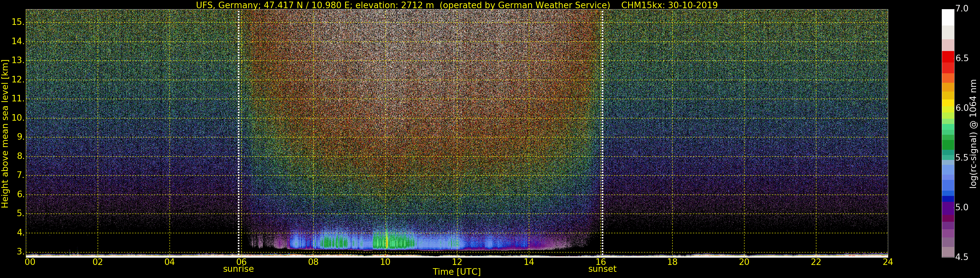Click the 20 tick on the time axis

point(744,262)
